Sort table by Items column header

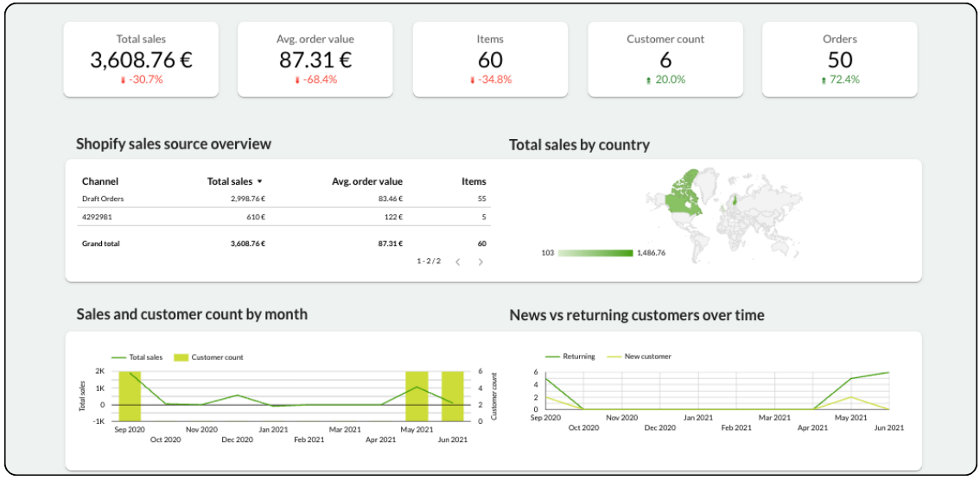coord(474,182)
